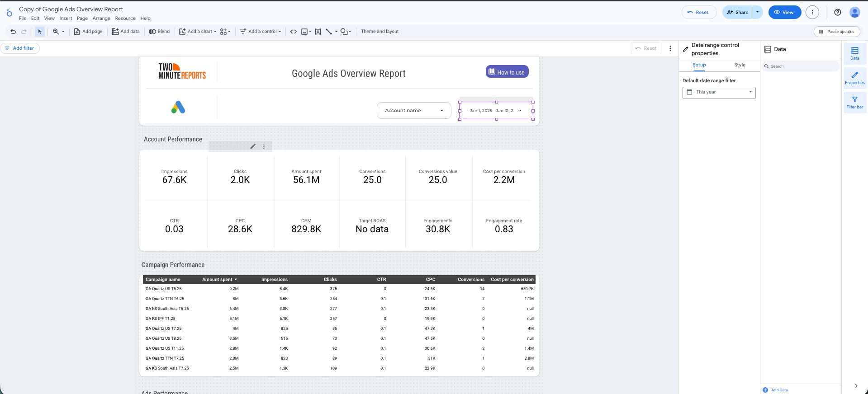Click the Redo arrow icon

[24, 32]
